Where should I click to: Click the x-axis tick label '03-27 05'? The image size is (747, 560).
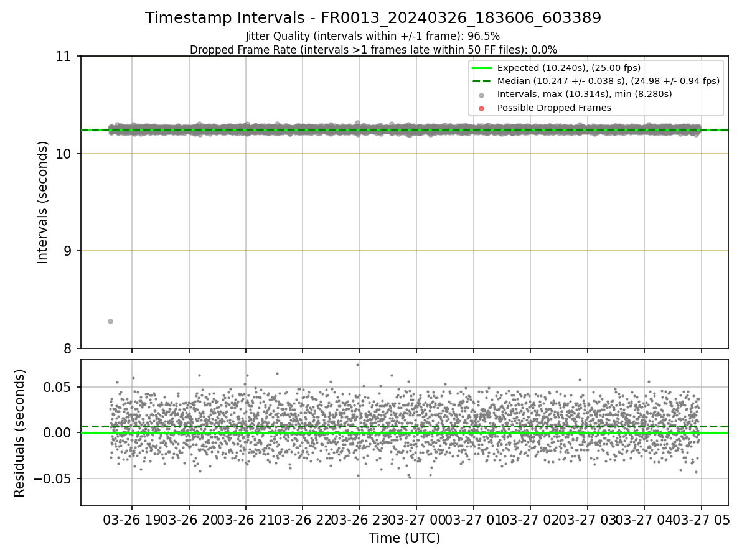tap(701, 520)
